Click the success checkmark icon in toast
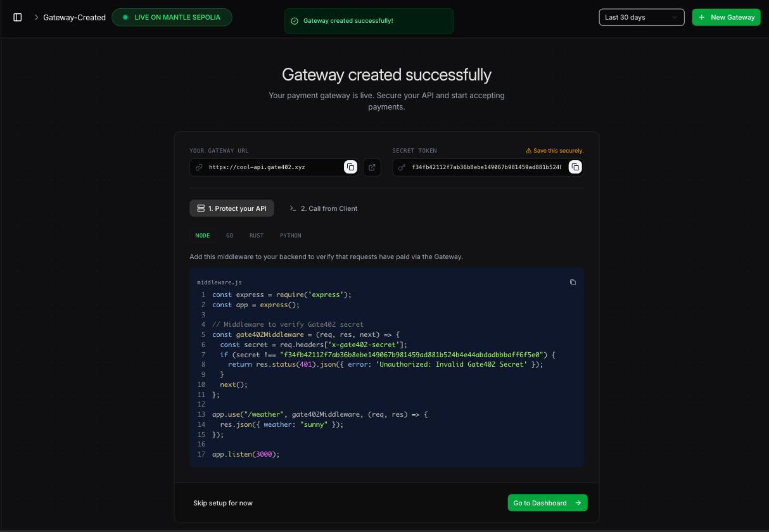This screenshot has height=532, width=769. [x=294, y=21]
